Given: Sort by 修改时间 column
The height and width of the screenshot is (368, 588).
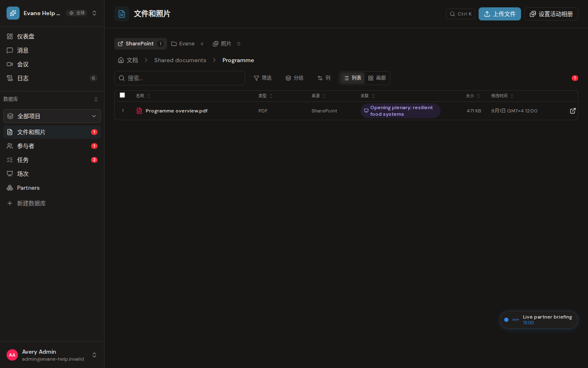Looking at the screenshot, I should click(503, 96).
